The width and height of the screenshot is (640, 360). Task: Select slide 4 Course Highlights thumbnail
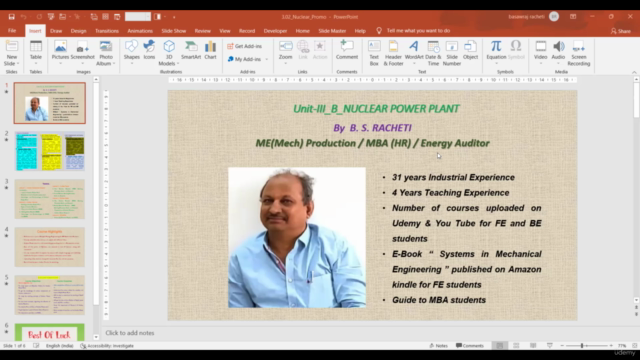click(x=50, y=247)
